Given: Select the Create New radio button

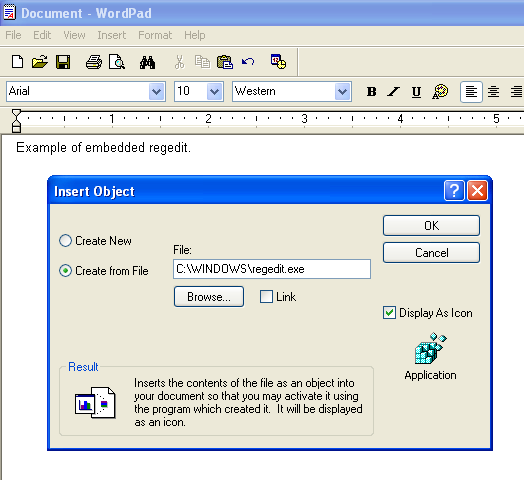Looking at the screenshot, I should point(66,241).
